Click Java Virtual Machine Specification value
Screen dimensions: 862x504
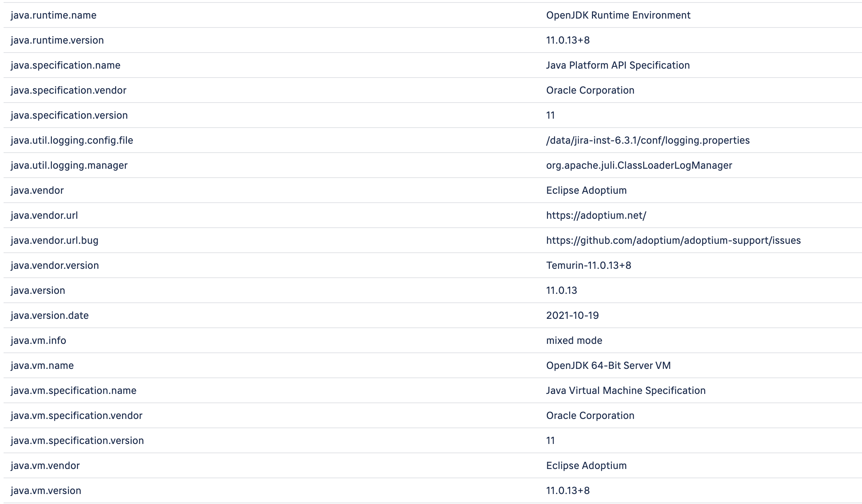(x=626, y=391)
